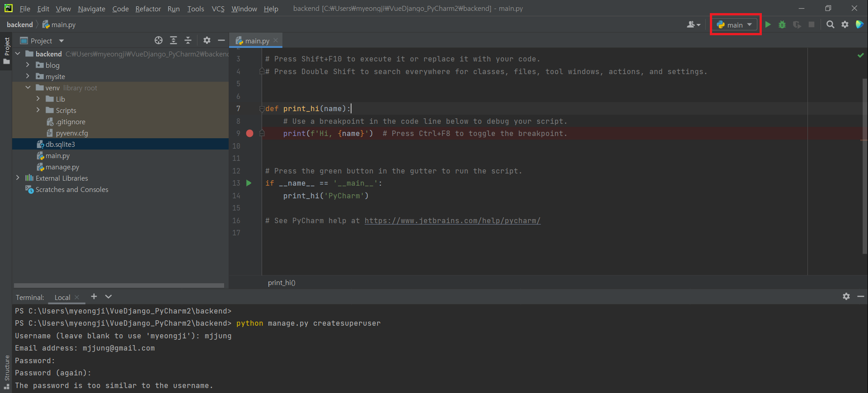868x393 pixels.
Task: Open Code With Me user icon
Action: pyautogui.click(x=694, y=25)
